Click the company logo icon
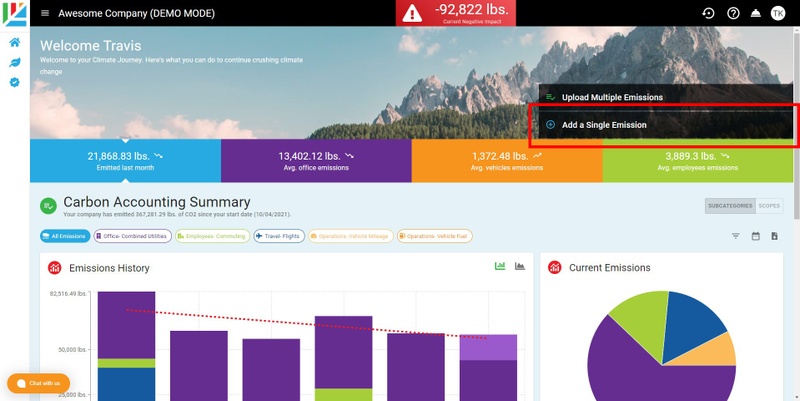The height and width of the screenshot is (401, 800). (15, 14)
